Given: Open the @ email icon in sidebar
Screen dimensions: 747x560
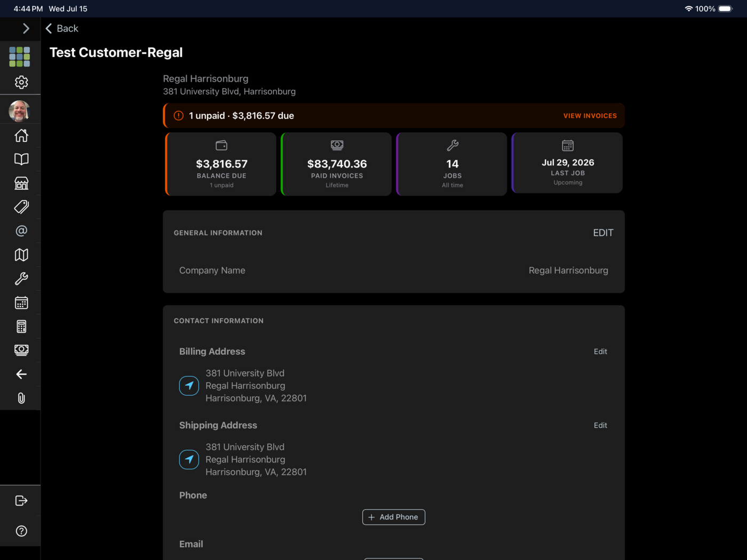Looking at the screenshot, I should point(21,231).
